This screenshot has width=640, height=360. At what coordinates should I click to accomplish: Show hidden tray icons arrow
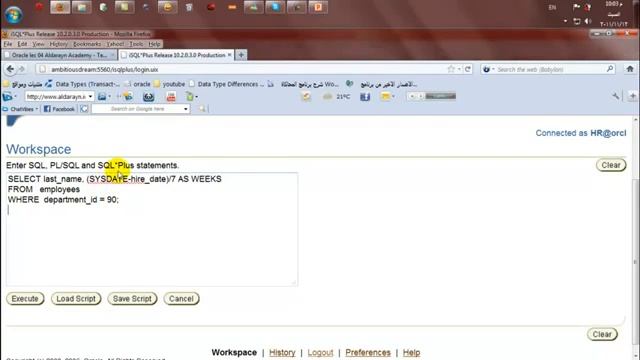click(565, 21)
